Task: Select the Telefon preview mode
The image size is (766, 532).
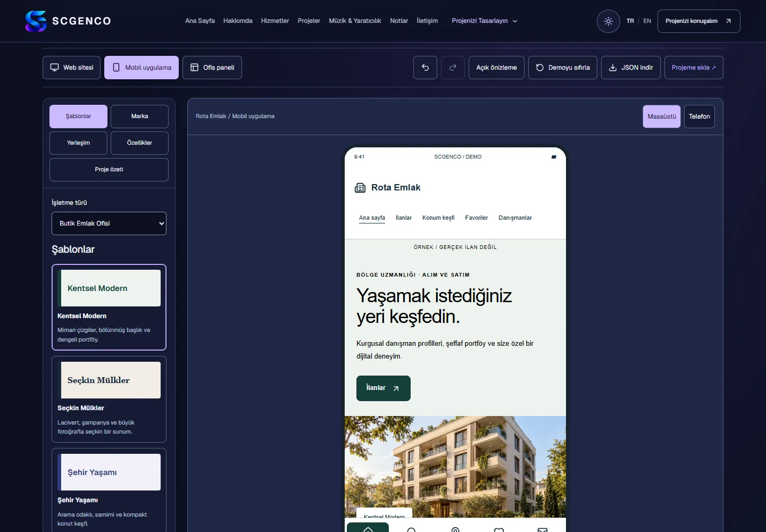Action: click(700, 117)
